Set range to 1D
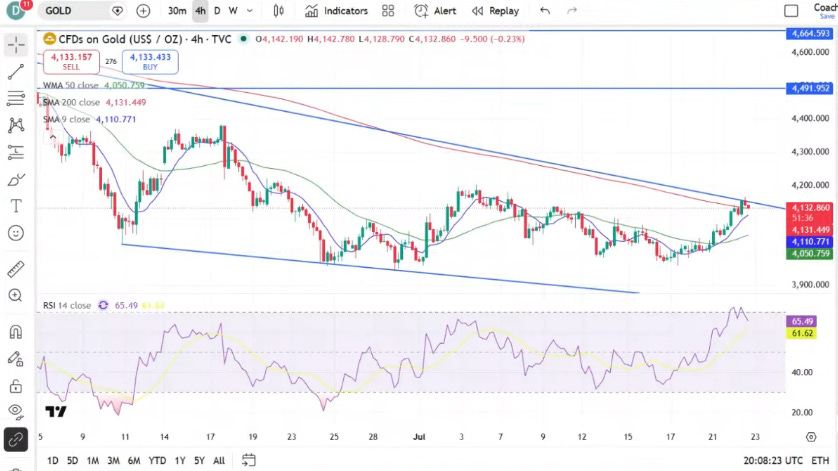Viewport: 838px width, 471px height. coord(52,460)
